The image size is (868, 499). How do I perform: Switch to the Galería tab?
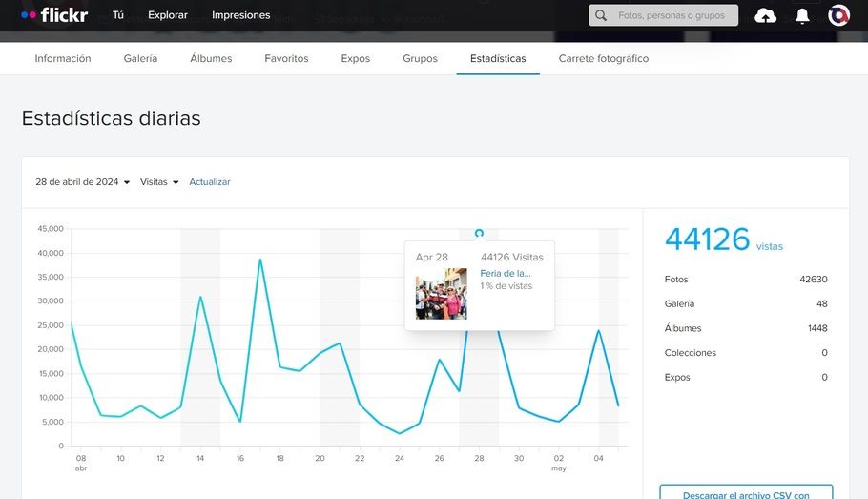pos(140,58)
